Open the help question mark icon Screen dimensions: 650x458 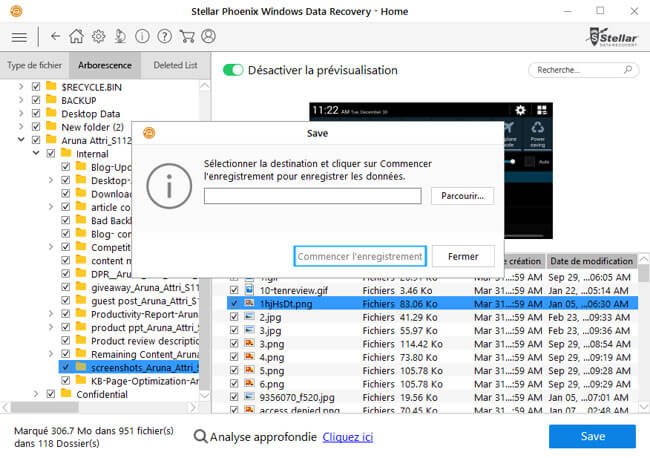[x=163, y=36]
